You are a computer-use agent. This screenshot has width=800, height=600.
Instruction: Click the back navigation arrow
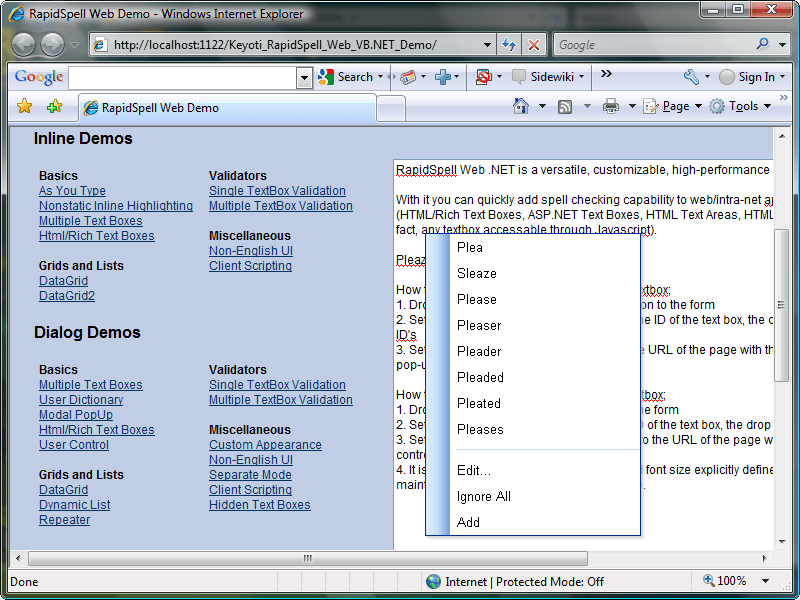pos(22,44)
